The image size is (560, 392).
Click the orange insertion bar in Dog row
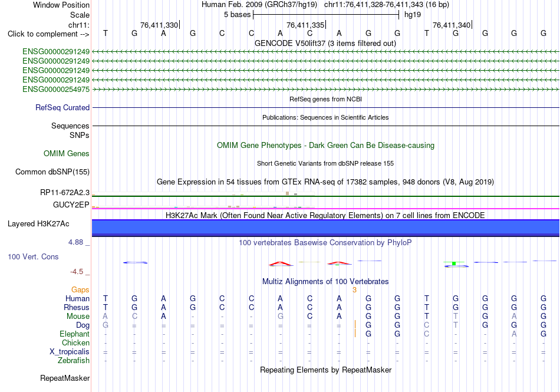(x=355, y=324)
